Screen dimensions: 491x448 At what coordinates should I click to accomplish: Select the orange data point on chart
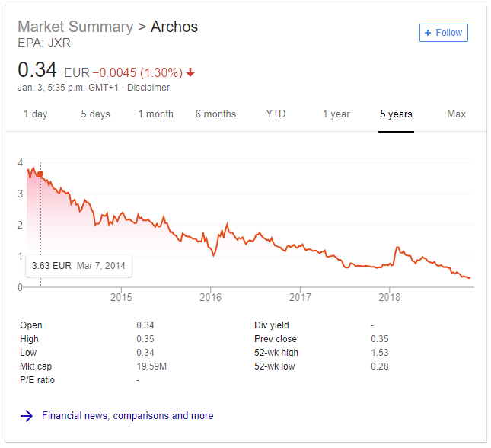(x=40, y=174)
